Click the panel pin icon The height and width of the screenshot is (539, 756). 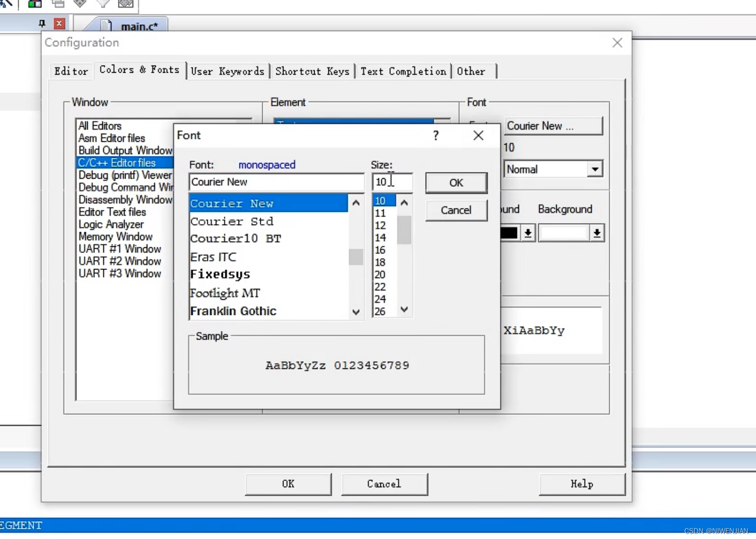tap(42, 23)
